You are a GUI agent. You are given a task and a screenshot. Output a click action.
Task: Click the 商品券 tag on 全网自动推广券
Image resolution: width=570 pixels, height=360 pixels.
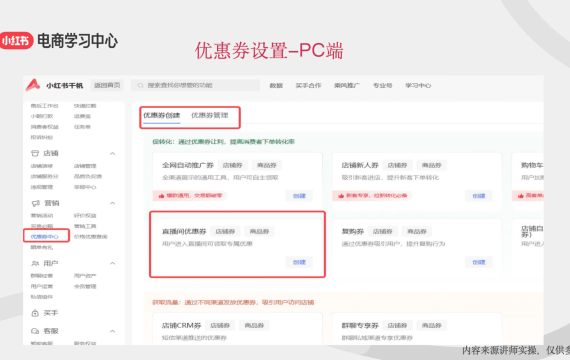point(267,165)
